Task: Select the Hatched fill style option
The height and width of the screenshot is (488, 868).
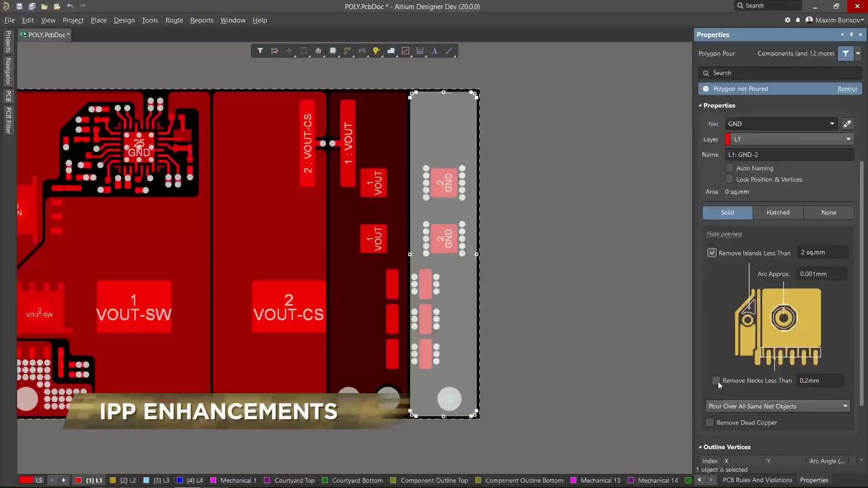Action: point(778,212)
